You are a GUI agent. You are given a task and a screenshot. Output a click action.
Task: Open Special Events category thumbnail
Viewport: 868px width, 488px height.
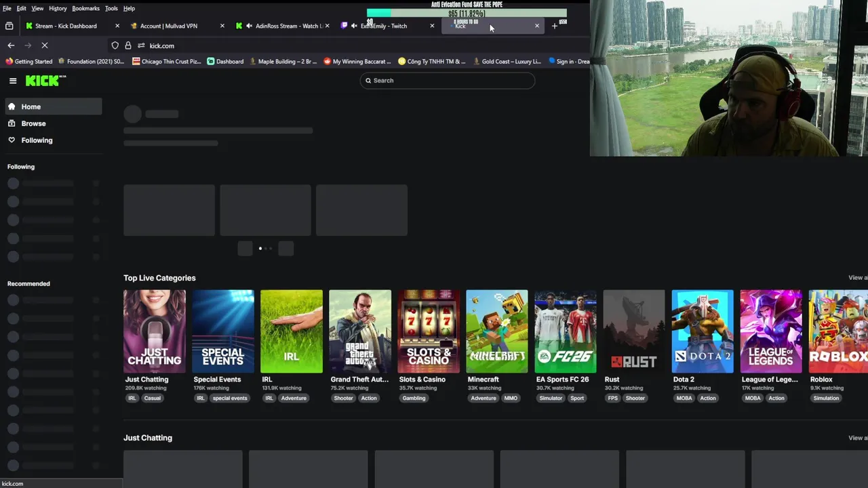coord(223,331)
